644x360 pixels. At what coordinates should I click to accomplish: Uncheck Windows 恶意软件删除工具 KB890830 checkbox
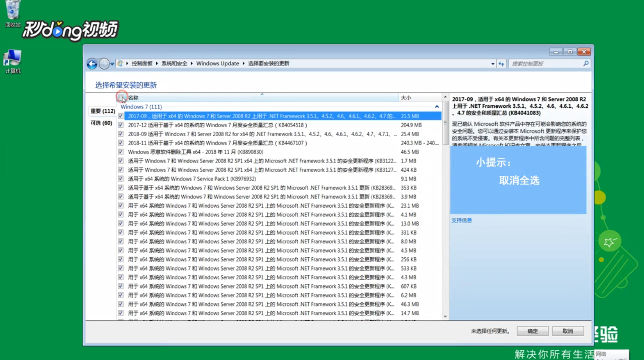(x=121, y=152)
